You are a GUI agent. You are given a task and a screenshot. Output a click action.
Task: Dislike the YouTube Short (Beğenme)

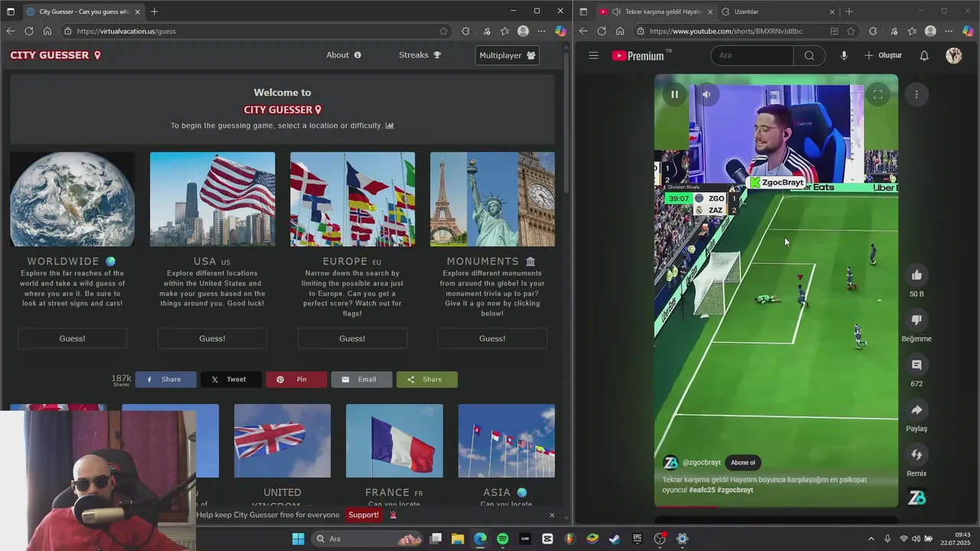click(x=916, y=320)
